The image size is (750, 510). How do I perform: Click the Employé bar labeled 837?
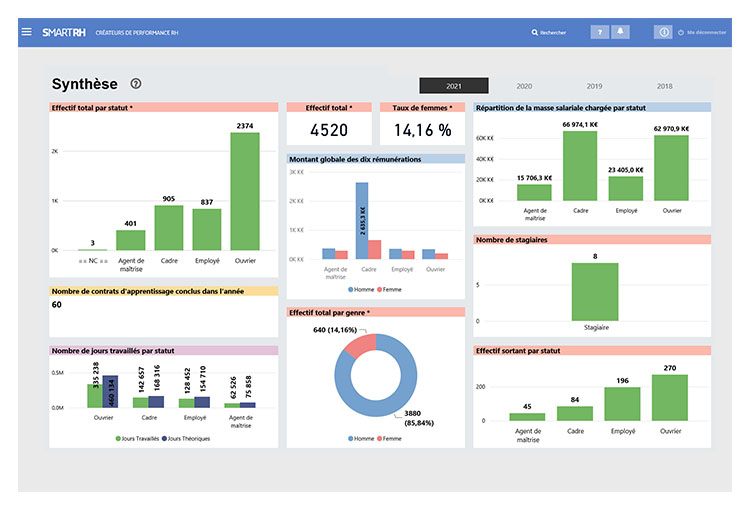207,230
